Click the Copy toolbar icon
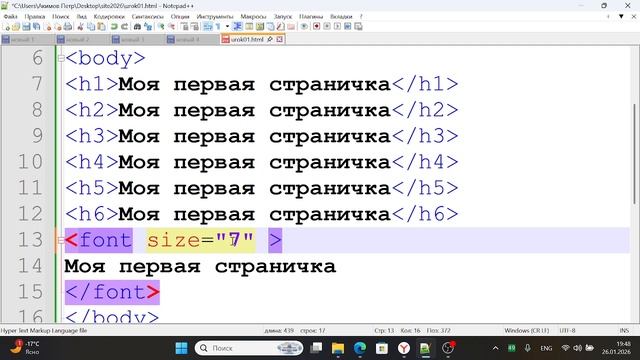The width and height of the screenshot is (640, 360). [x=90, y=27]
